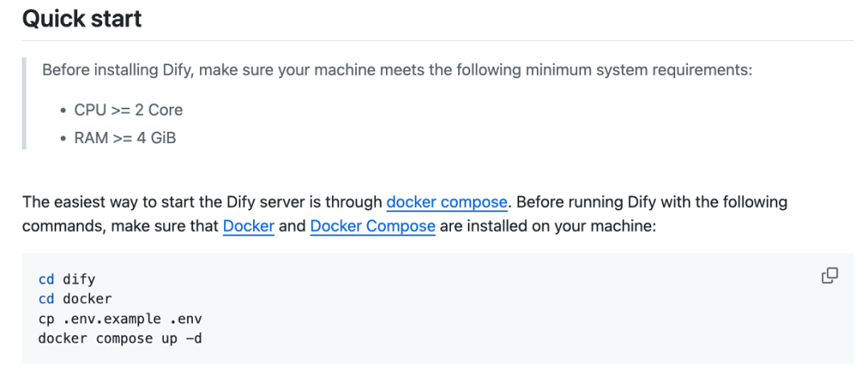Click the '-d' flag in docker command

tap(194, 338)
